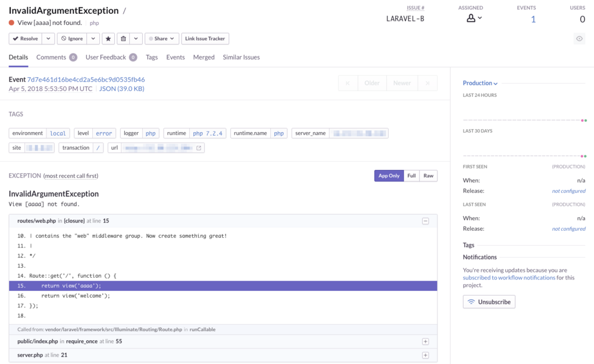Open the assignee person icon dropdown
The width and height of the screenshot is (594, 364).
pos(474,18)
